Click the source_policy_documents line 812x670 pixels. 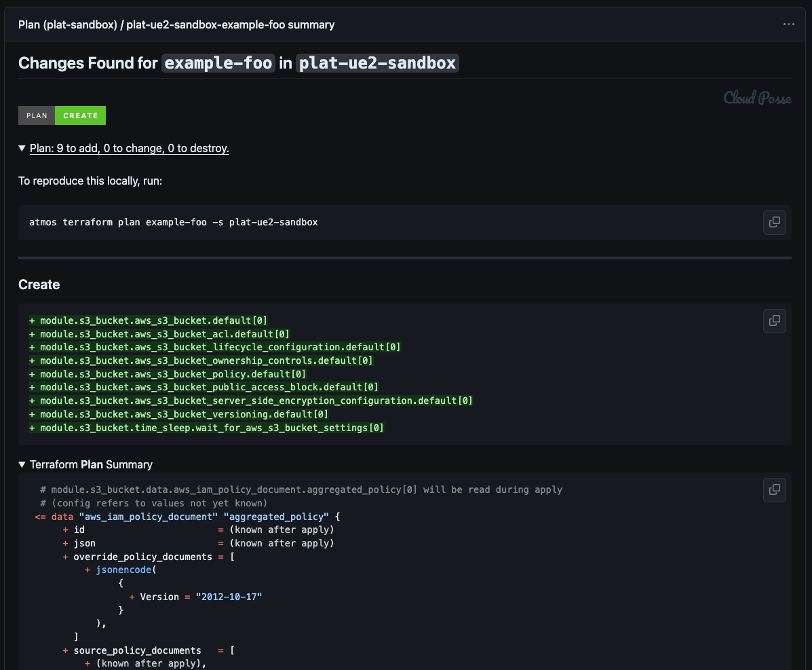tap(149, 650)
